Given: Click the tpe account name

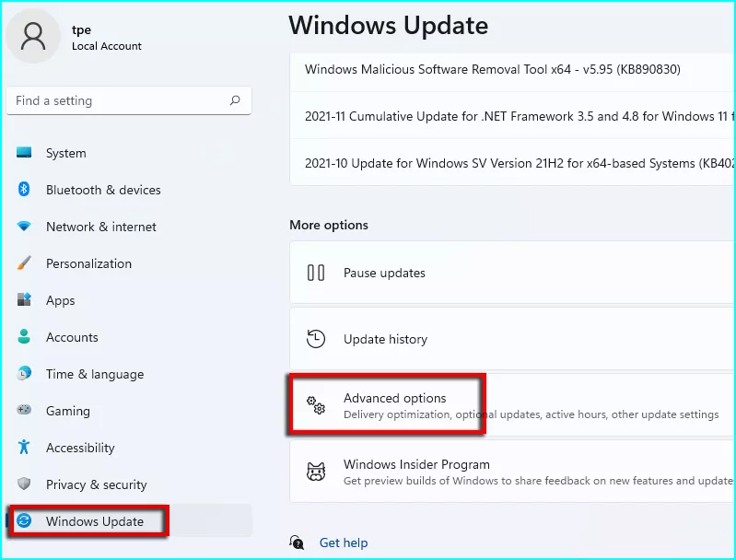Looking at the screenshot, I should click(81, 29).
